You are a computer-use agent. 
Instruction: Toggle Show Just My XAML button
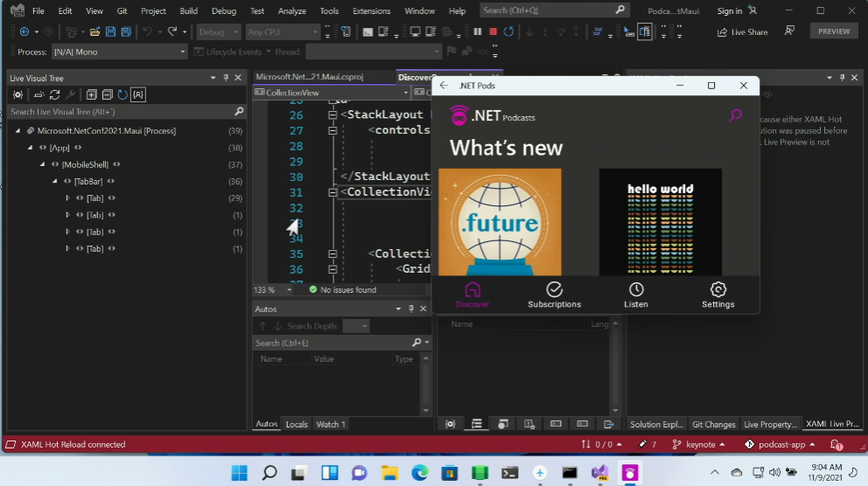tap(138, 94)
